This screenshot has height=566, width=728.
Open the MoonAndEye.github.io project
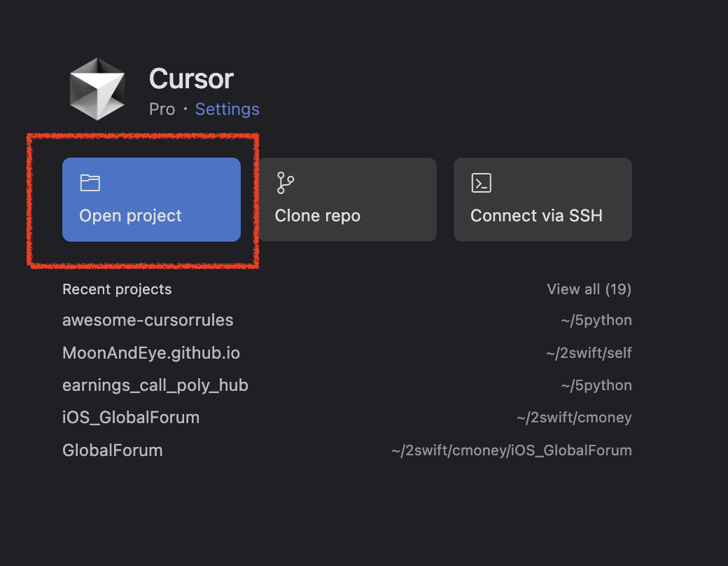[346, 353]
